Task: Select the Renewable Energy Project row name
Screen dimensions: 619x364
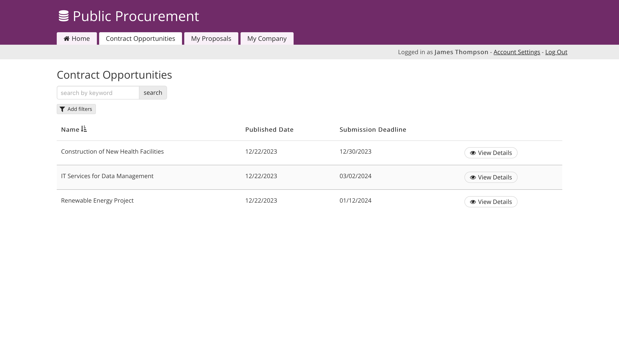Action: tap(97, 201)
